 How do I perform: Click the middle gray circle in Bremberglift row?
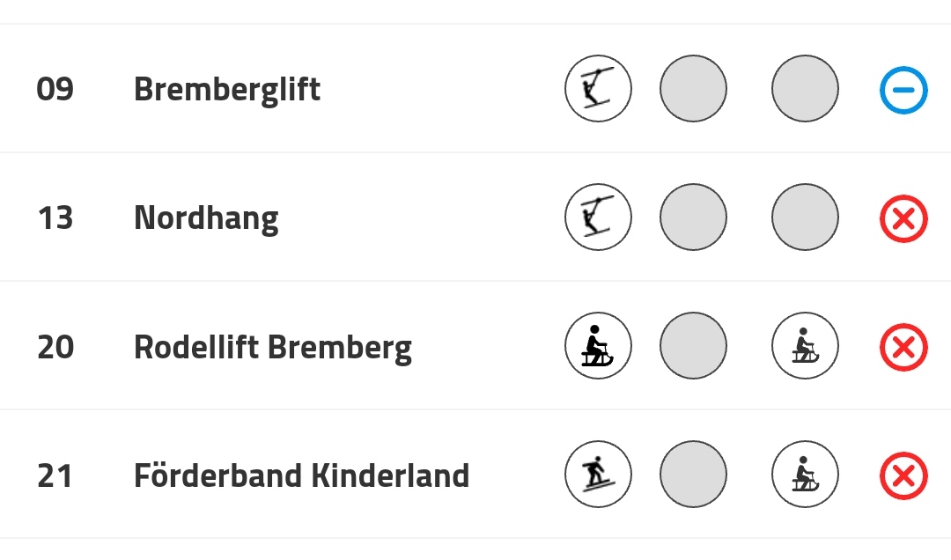click(693, 89)
